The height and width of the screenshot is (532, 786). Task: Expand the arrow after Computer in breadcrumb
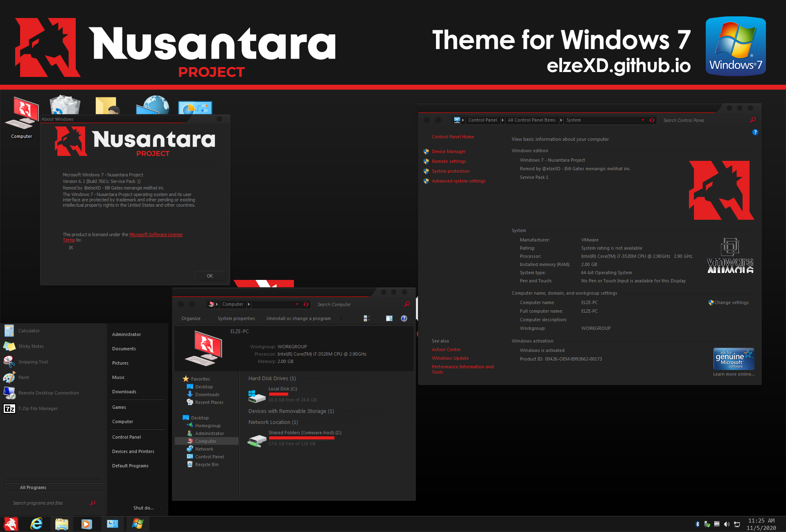click(249, 304)
